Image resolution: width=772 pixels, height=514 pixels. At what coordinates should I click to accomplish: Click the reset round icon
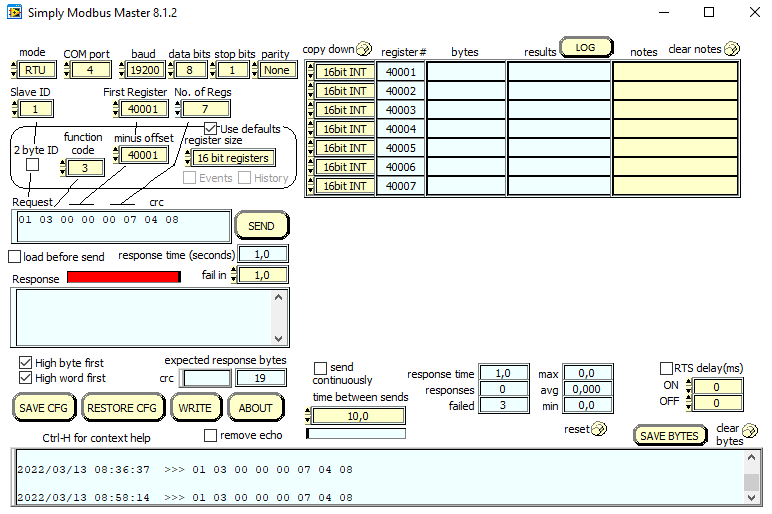coord(599,429)
